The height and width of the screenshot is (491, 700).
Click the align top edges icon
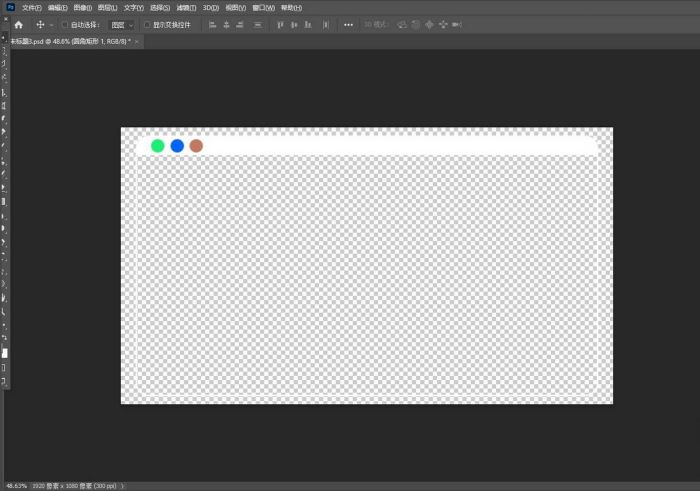(x=280, y=24)
